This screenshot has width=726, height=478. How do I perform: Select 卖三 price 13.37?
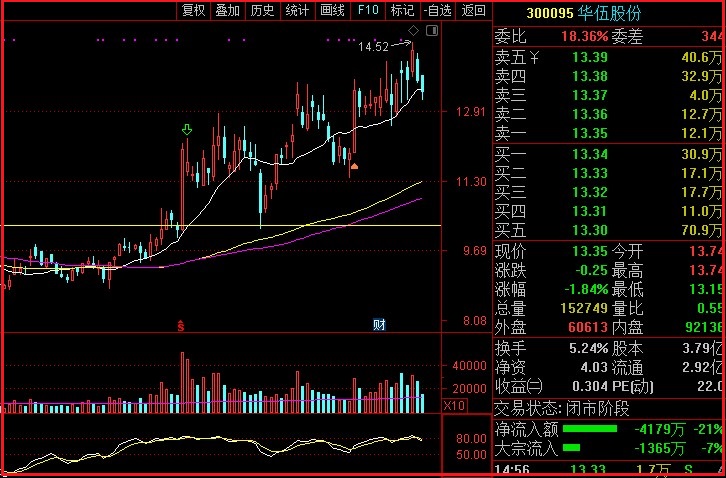pyautogui.click(x=590, y=95)
